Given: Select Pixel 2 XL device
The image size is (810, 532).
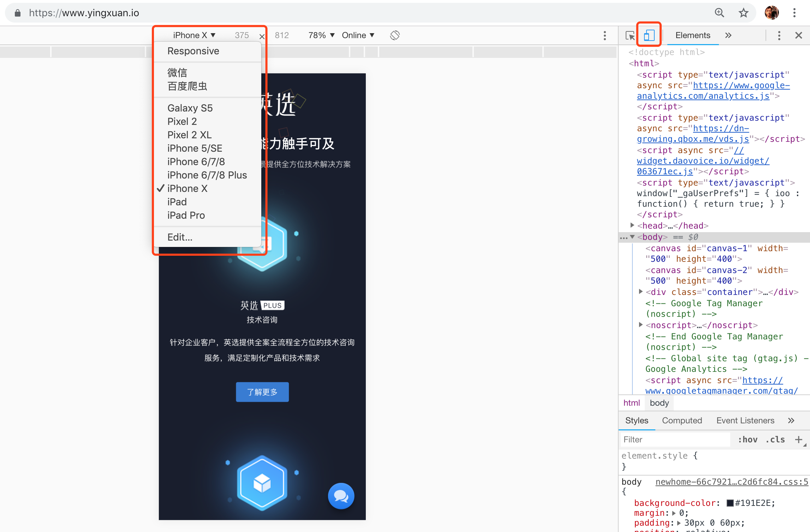Looking at the screenshot, I should [x=208, y=135].
